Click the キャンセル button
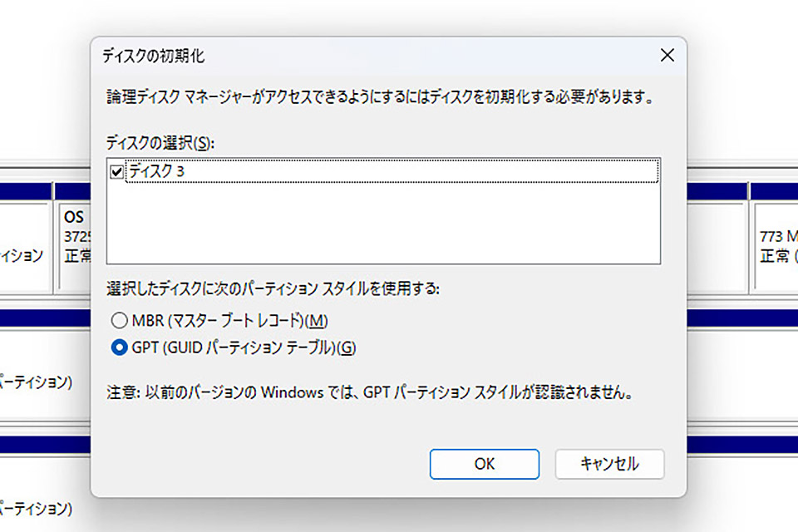 coord(609,464)
